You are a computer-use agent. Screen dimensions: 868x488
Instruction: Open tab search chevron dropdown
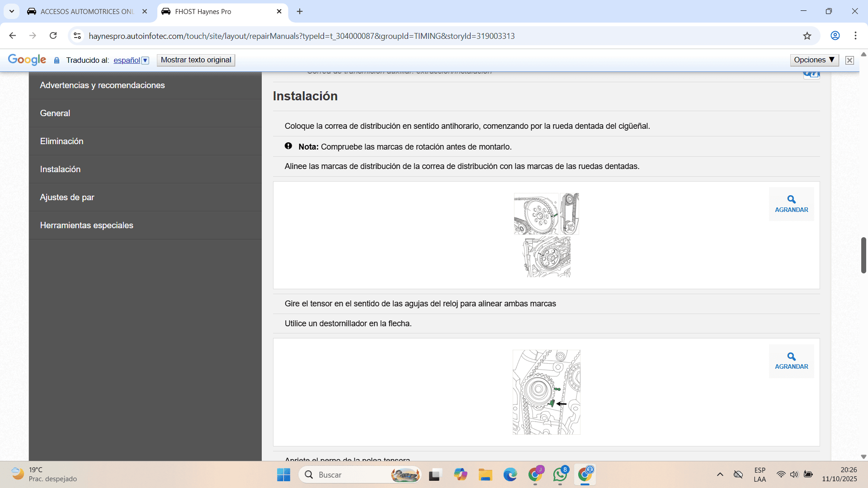tap(12, 11)
